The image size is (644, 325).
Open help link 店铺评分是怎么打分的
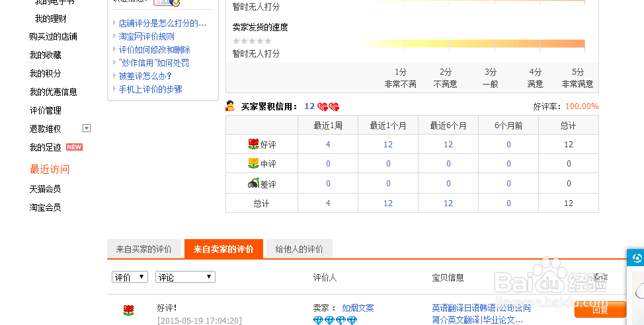coord(162,23)
